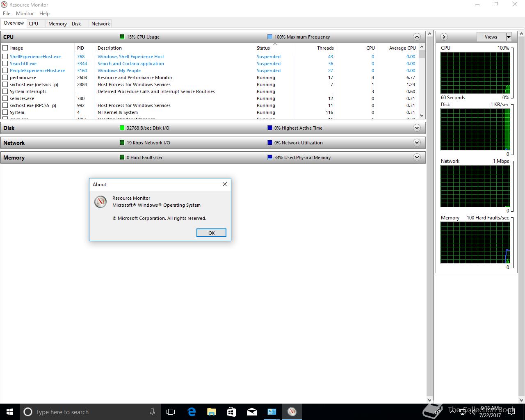Click the Used Physical Memory blue indicator
The width and height of the screenshot is (525, 420).
[269, 157]
